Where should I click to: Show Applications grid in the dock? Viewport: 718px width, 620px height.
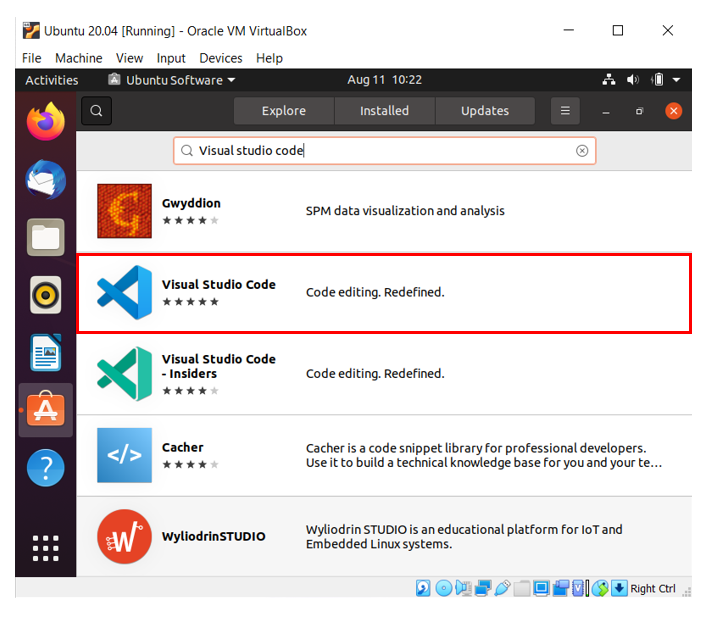45,548
